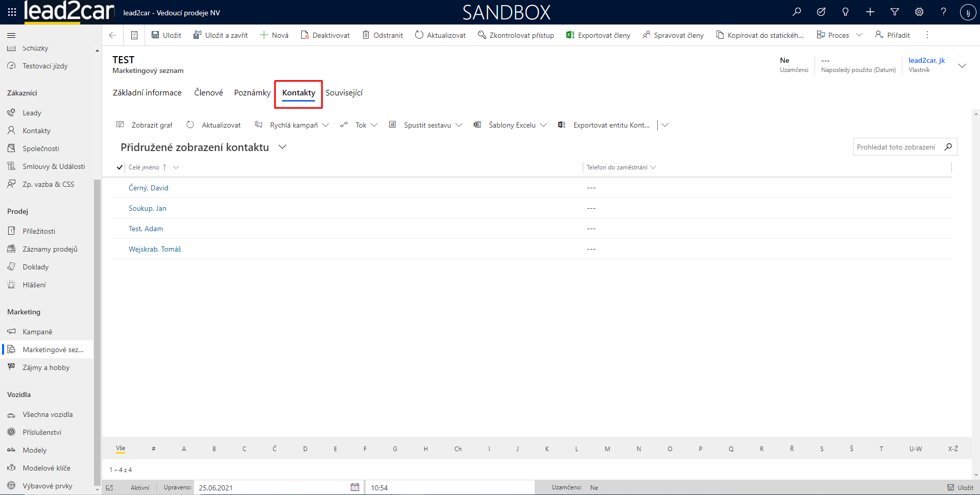Expand the Přidružené zobrazení kontaktu view selector
Image resolution: width=980 pixels, height=495 pixels.
point(282,147)
